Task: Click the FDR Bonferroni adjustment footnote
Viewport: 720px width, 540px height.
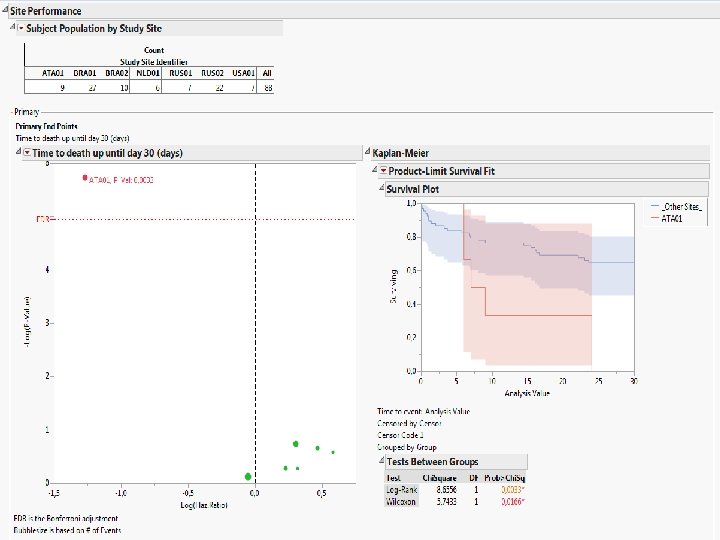Action: tap(66, 518)
